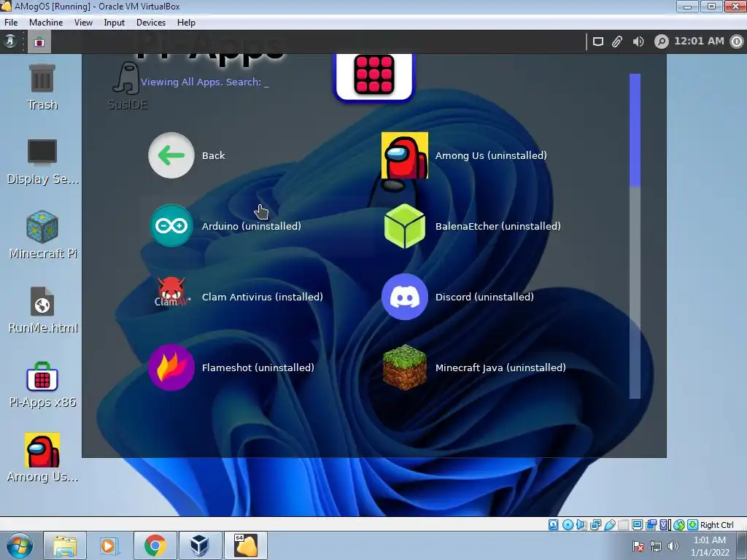
Task: Click the Back label
Action: [214, 156]
